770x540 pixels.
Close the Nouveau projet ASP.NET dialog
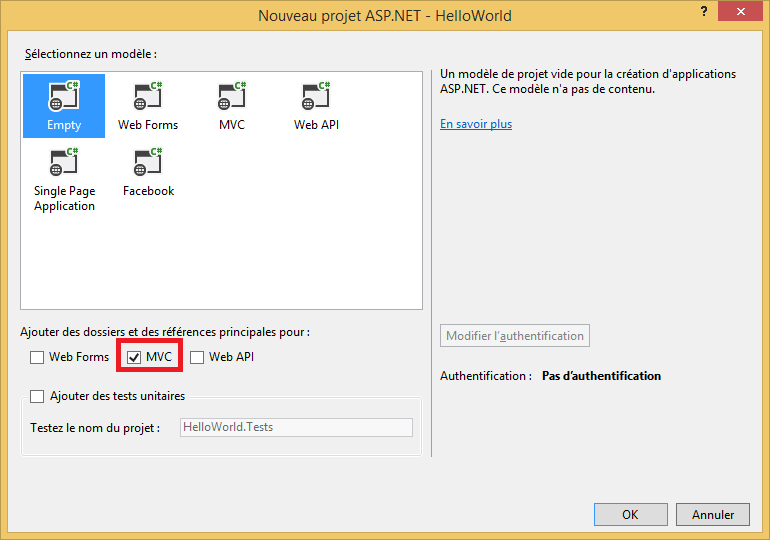point(740,11)
